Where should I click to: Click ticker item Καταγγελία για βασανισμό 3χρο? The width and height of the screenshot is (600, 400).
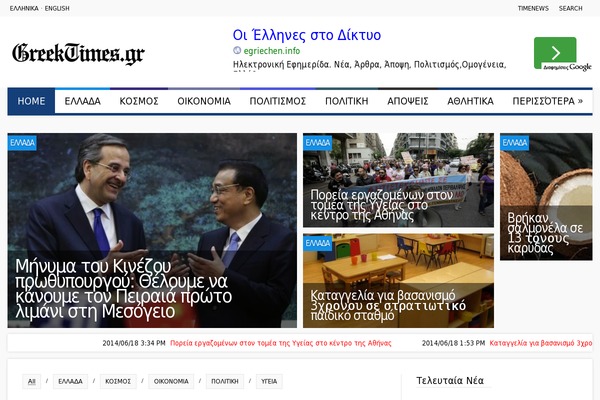541,343
